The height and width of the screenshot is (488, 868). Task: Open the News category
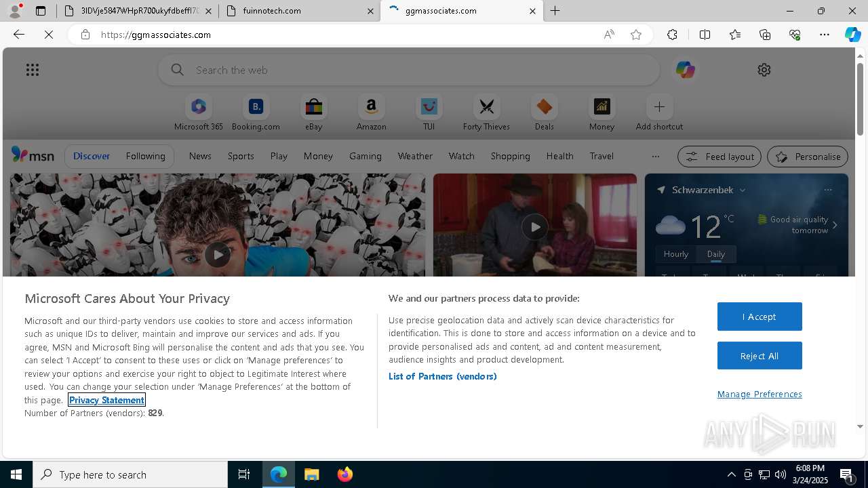[200, 156]
